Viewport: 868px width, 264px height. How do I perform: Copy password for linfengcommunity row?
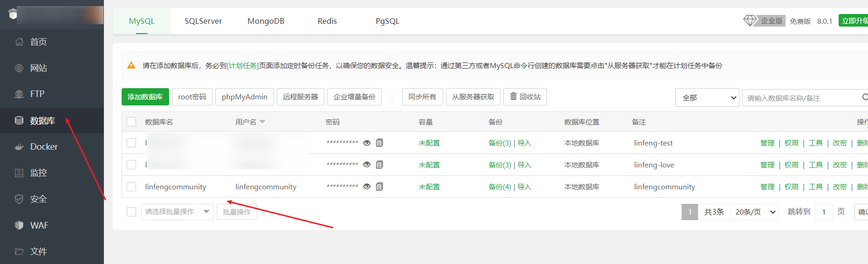(x=379, y=187)
